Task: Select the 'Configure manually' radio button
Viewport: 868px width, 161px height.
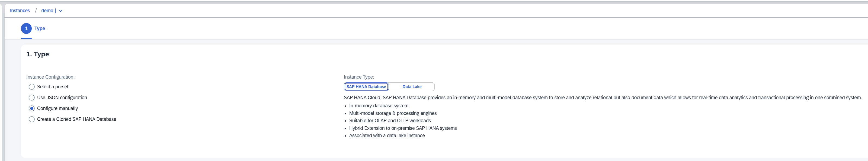Action: [32, 108]
